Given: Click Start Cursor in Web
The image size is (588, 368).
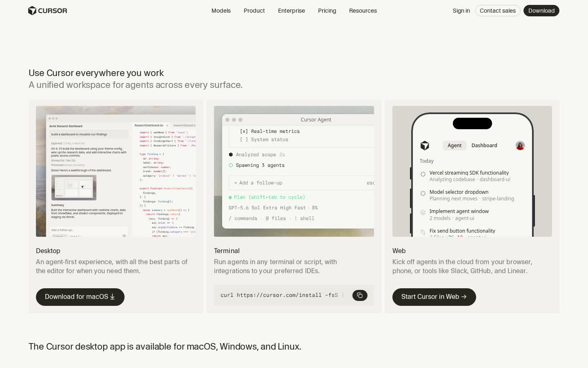Looking at the screenshot, I should (x=434, y=297).
